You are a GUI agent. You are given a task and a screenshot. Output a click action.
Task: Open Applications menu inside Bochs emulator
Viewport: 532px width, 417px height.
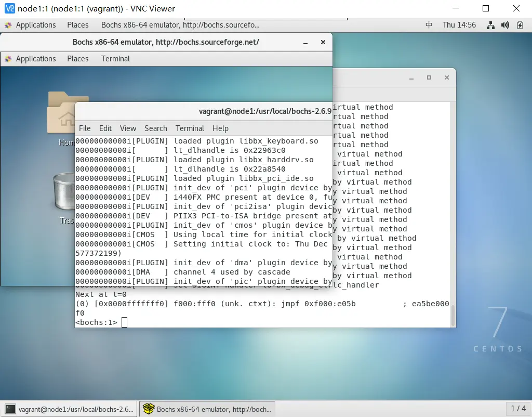coord(36,59)
